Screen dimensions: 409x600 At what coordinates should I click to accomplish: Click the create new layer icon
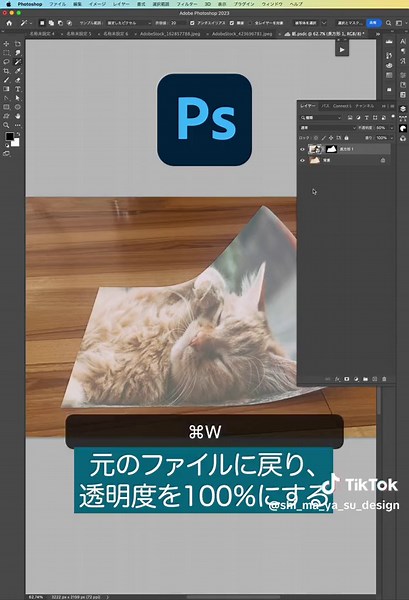click(x=375, y=379)
